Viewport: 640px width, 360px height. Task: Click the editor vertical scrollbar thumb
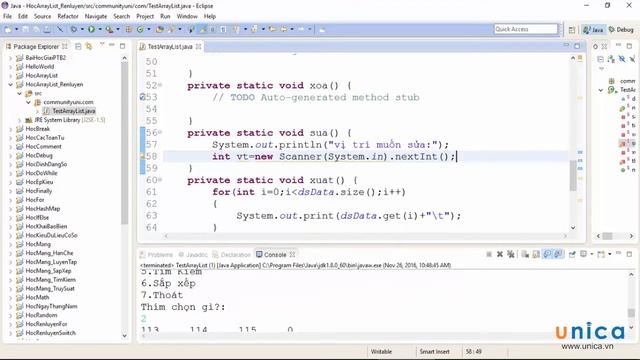(573, 176)
